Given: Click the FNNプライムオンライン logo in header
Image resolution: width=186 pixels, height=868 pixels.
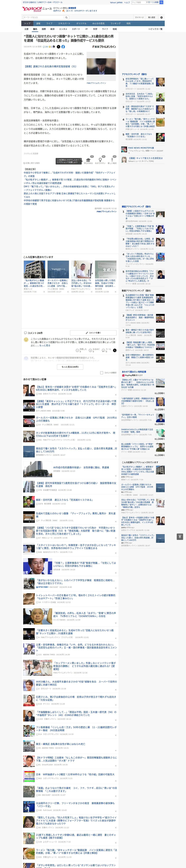Looking at the screenshot, I should tap(104, 47).
